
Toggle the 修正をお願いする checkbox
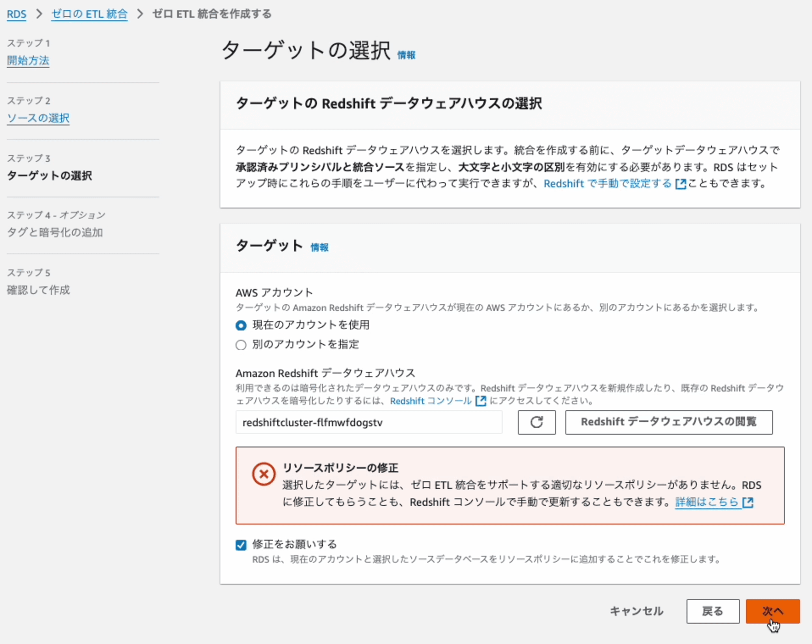click(x=241, y=545)
